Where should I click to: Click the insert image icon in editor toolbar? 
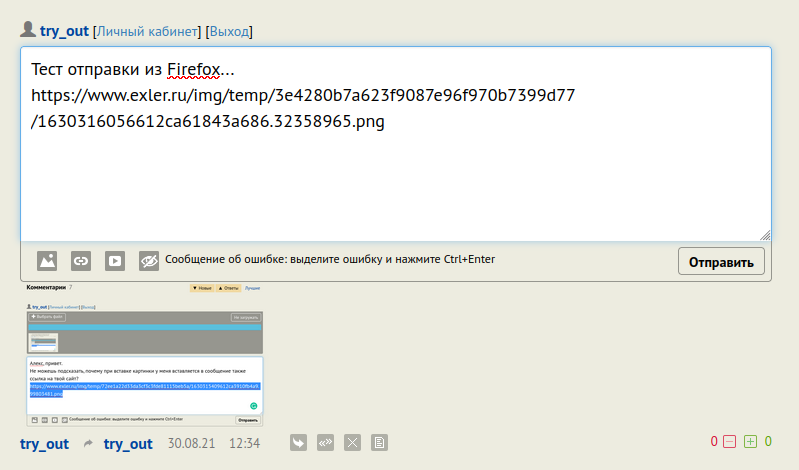pos(47,260)
